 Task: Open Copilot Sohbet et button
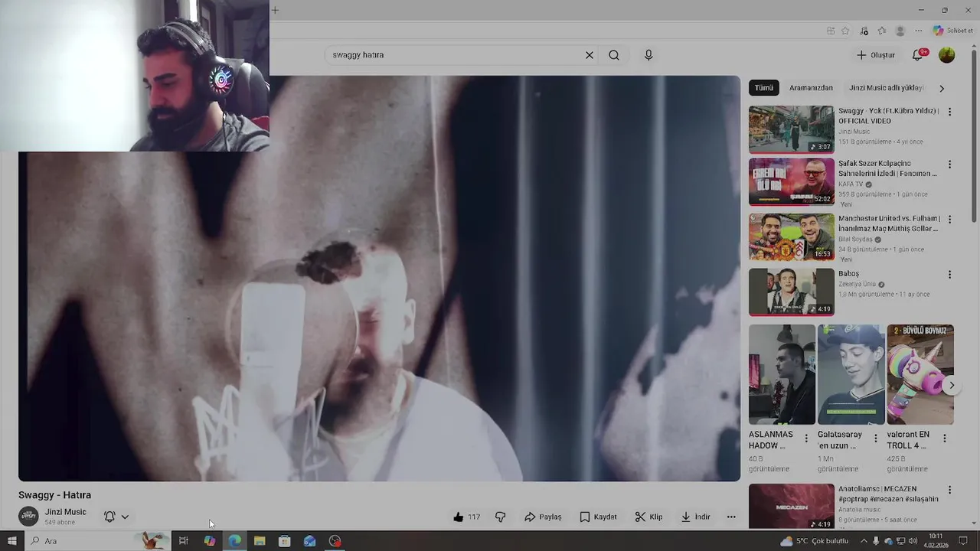tap(952, 31)
